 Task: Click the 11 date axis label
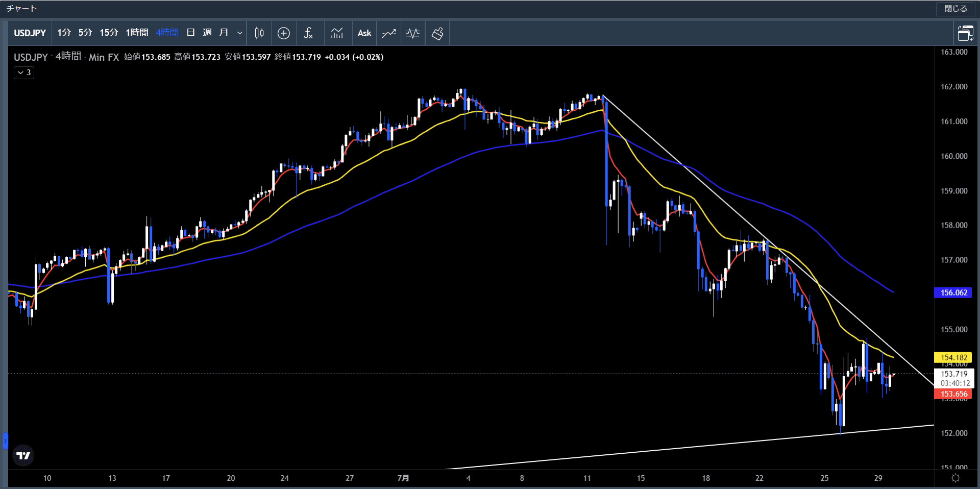[587, 478]
